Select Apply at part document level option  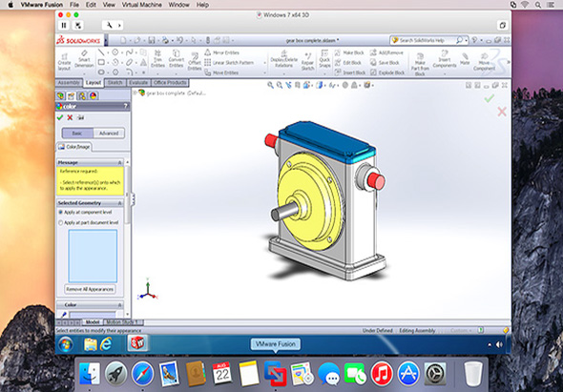pyautogui.click(x=89, y=222)
